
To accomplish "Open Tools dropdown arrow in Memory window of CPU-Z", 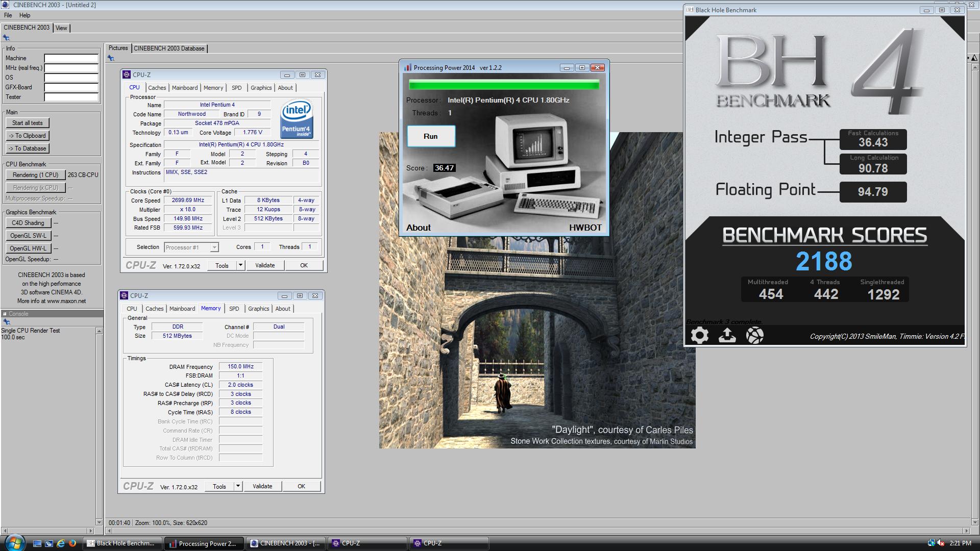I will tap(238, 486).
